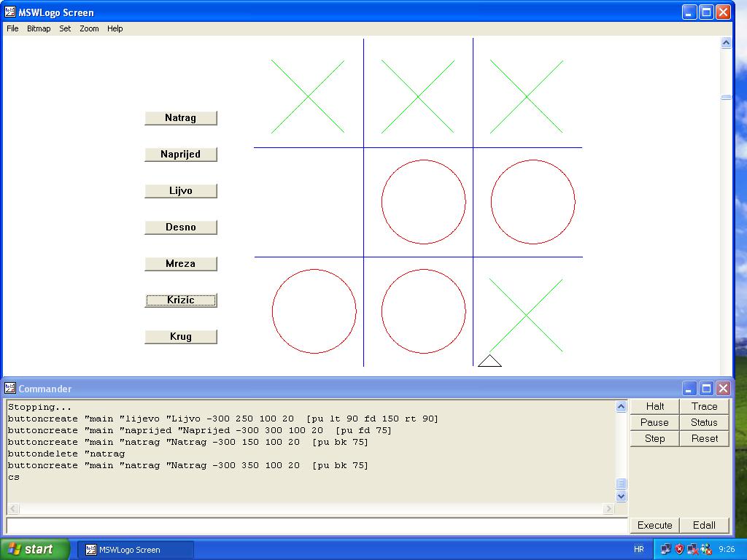Click the Lijvo button
The width and height of the screenshot is (747, 560).
[x=181, y=190]
